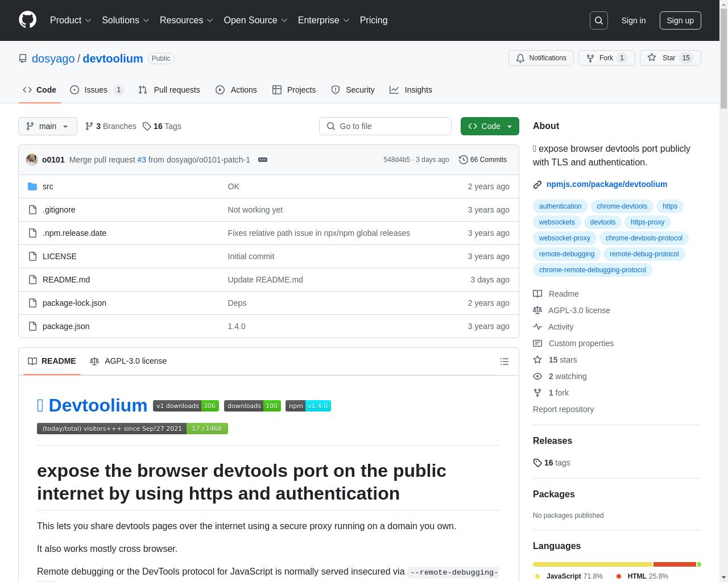Open the package-lock.json file

click(x=75, y=303)
